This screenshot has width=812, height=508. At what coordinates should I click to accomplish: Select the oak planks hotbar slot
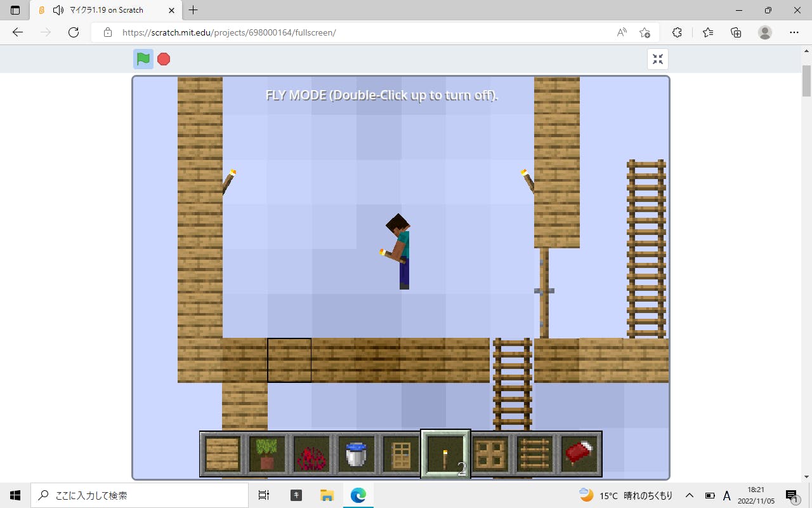(x=222, y=454)
